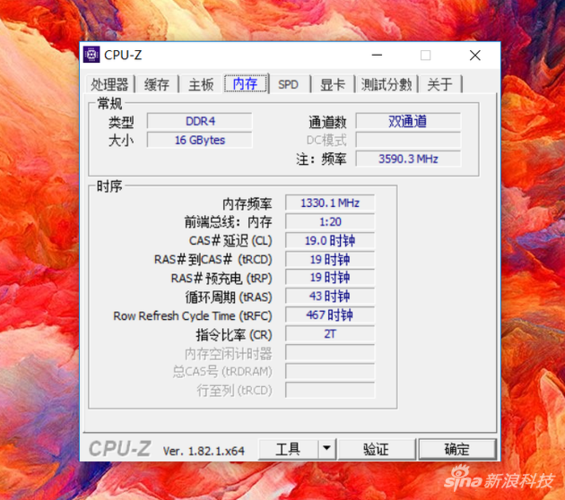Open the 显卡 tab
The height and width of the screenshot is (500, 565).
[333, 85]
